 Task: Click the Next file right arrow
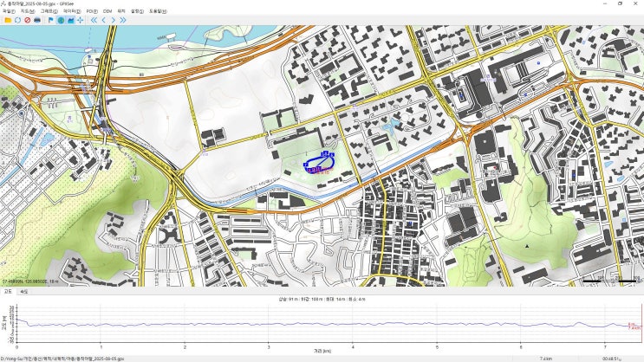[114, 20]
